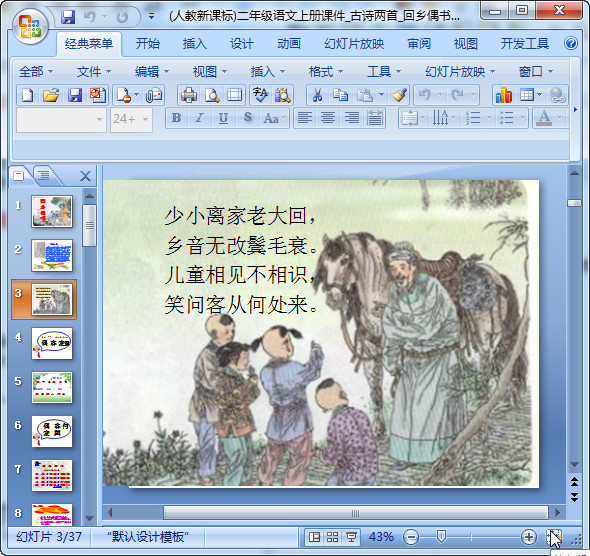
Task: Toggle underline formatting
Action: tap(223, 118)
